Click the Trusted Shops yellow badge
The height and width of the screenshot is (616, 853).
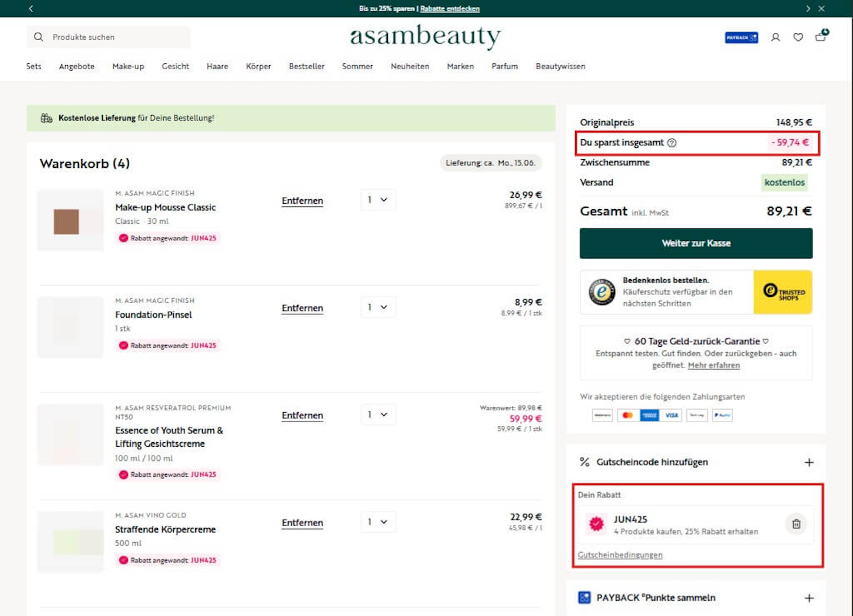783,292
